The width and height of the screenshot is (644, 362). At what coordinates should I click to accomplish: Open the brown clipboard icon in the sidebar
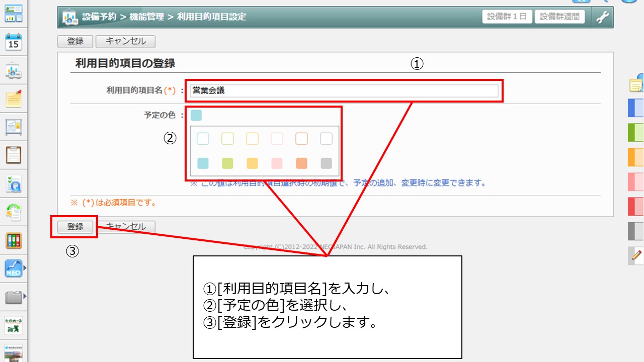pos(14,155)
